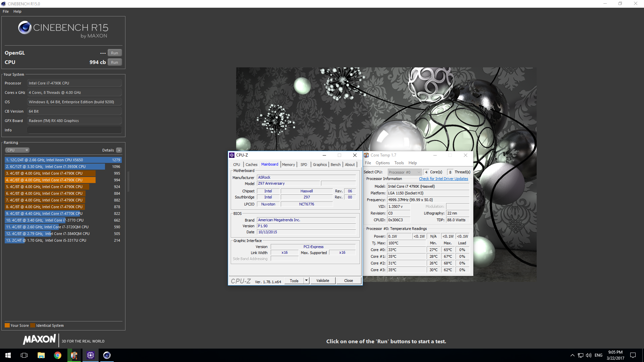Open Core Temp Tools menu
Image resolution: width=644 pixels, height=362 pixels.
399,163
